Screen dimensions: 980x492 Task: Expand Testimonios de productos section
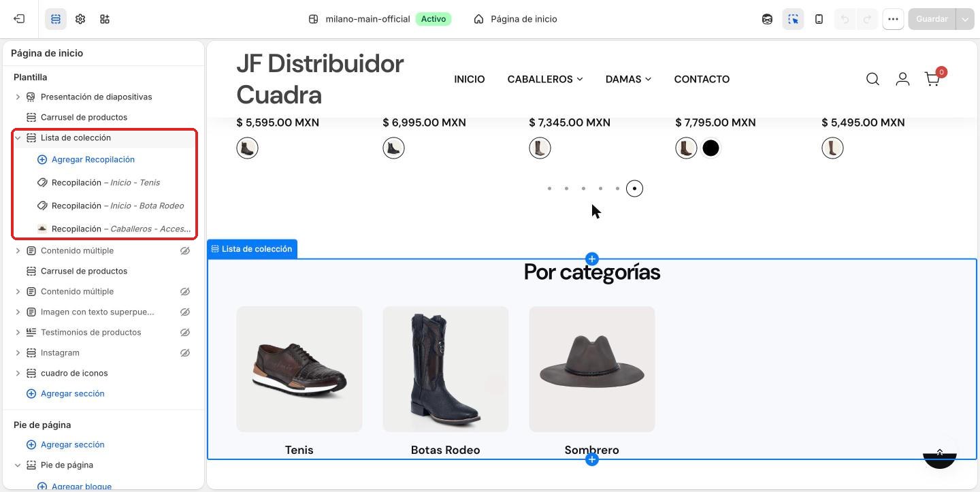18,332
